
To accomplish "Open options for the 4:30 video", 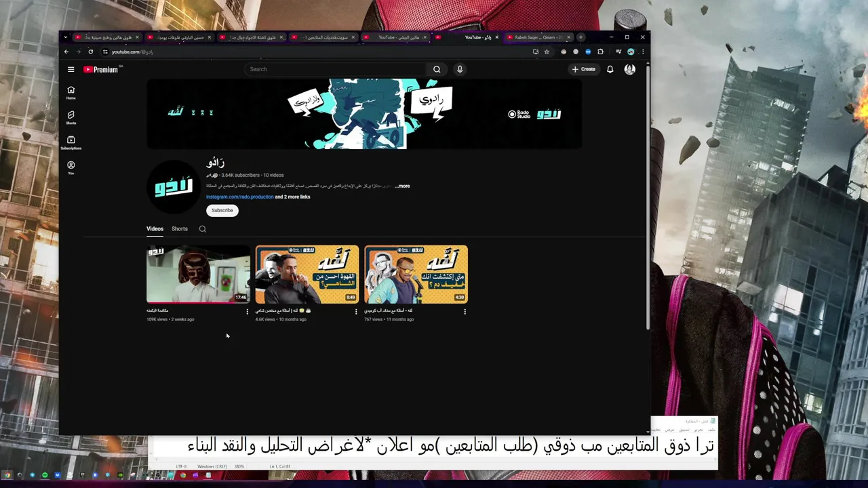I will [x=465, y=312].
